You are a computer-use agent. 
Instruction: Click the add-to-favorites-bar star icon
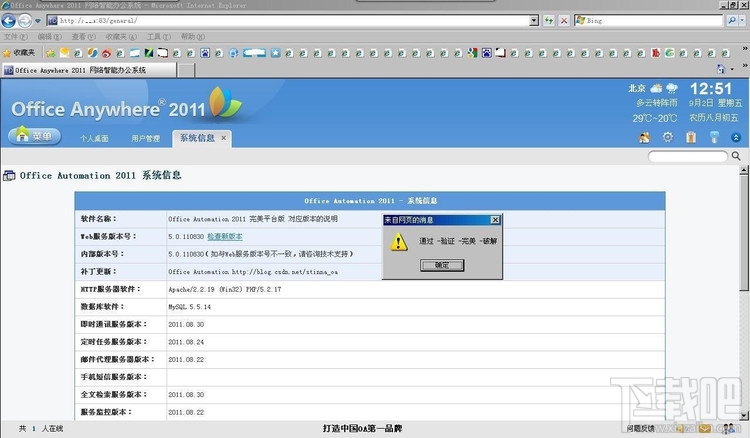(50, 53)
